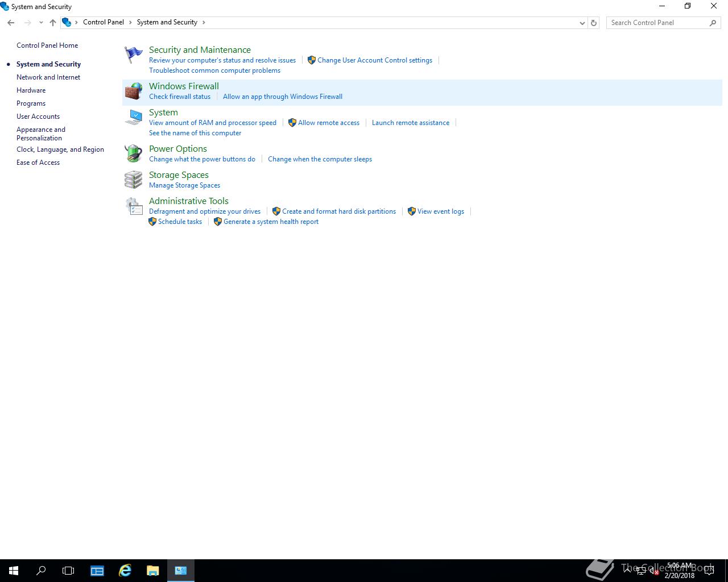Click the Control Panel icon in address bar

click(67, 23)
